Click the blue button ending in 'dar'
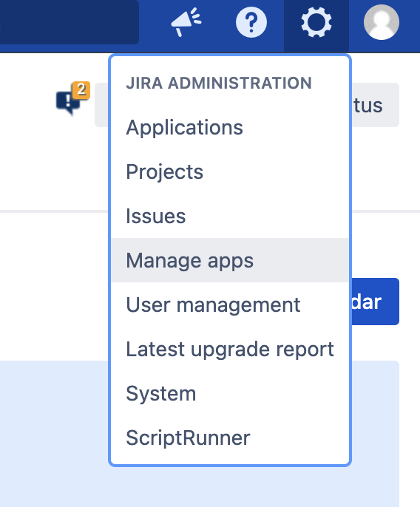Image resolution: width=420 pixels, height=507 pixels. [376, 302]
